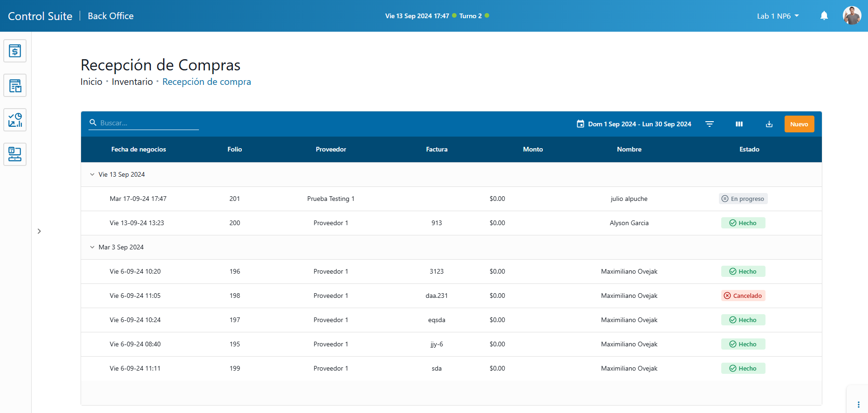Open the reports chart sidebar icon
This screenshot has width=868, height=413.
15,120
